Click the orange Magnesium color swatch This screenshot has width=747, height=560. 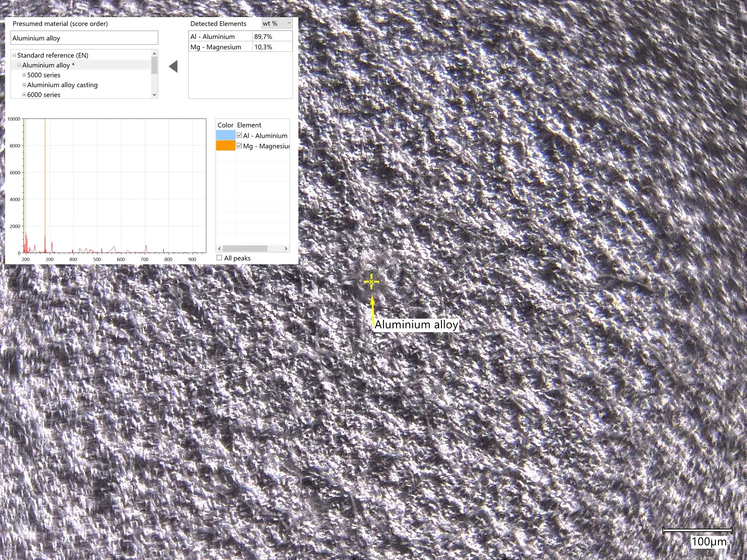pos(225,146)
